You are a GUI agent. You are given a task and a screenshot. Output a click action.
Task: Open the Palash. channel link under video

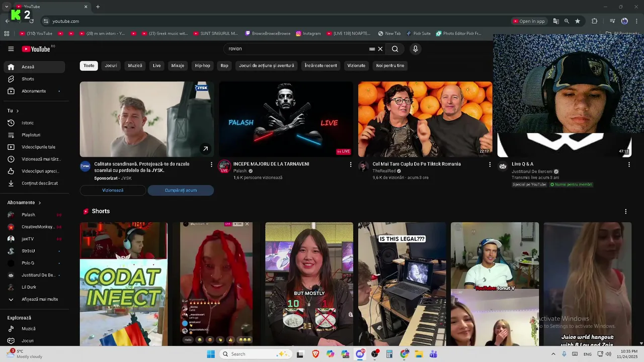240,171
